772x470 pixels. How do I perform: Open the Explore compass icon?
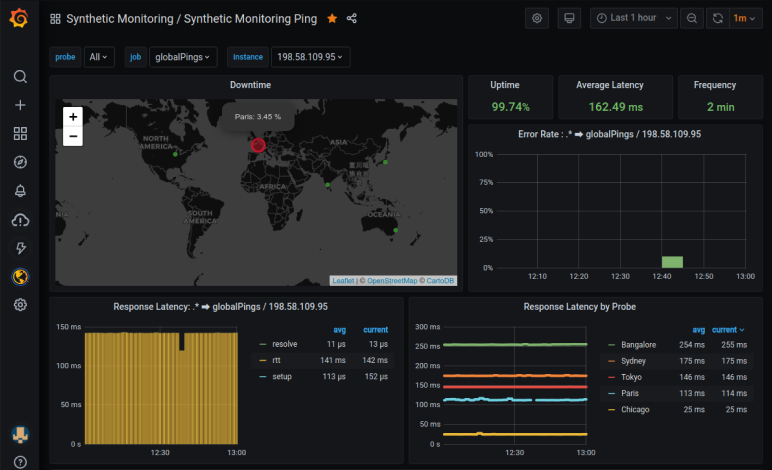pos(20,162)
